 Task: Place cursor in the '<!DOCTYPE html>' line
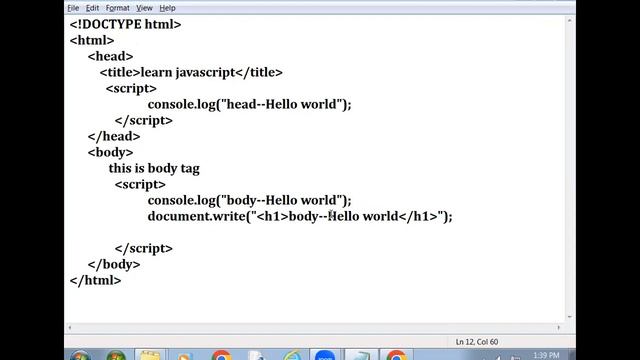click(125, 24)
